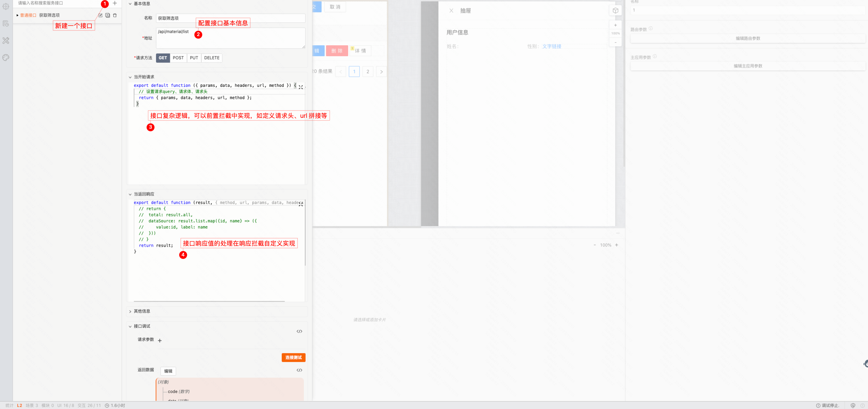Click the 地址 textarea with /api/material/list
The height and width of the screenshot is (409, 868).
(x=231, y=38)
